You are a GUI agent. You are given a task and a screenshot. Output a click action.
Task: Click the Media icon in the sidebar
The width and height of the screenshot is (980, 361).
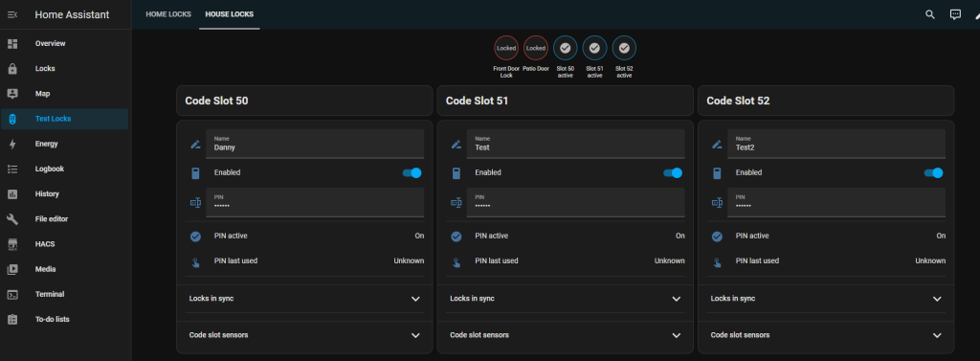(x=11, y=269)
